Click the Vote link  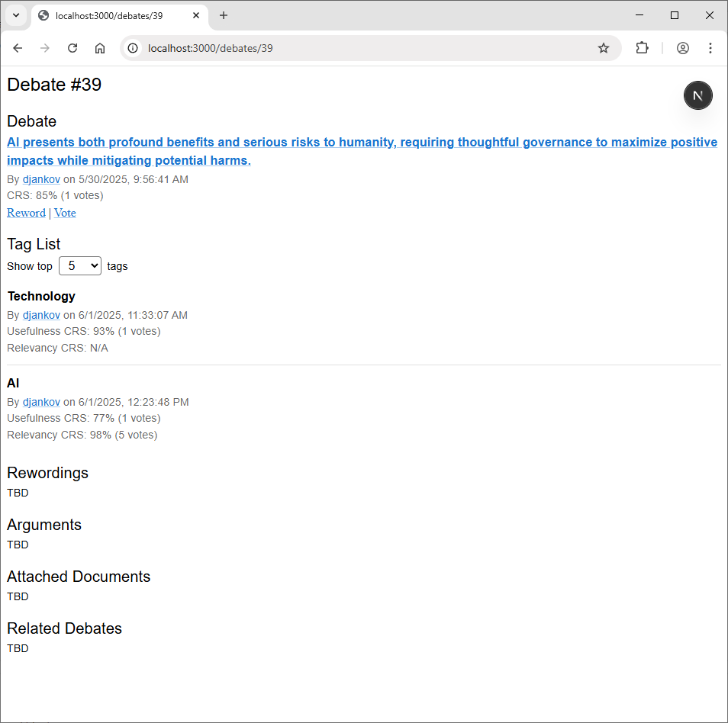click(65, 213)
